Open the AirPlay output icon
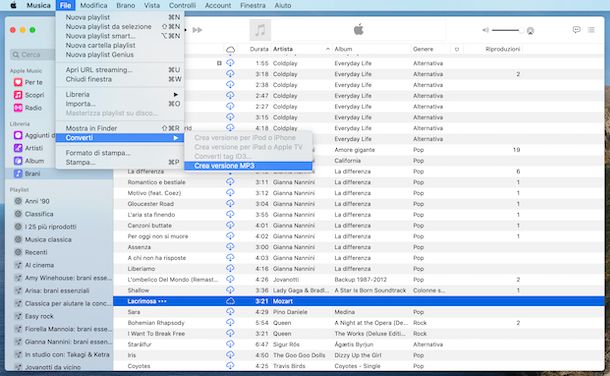 (x=530, y=31)
